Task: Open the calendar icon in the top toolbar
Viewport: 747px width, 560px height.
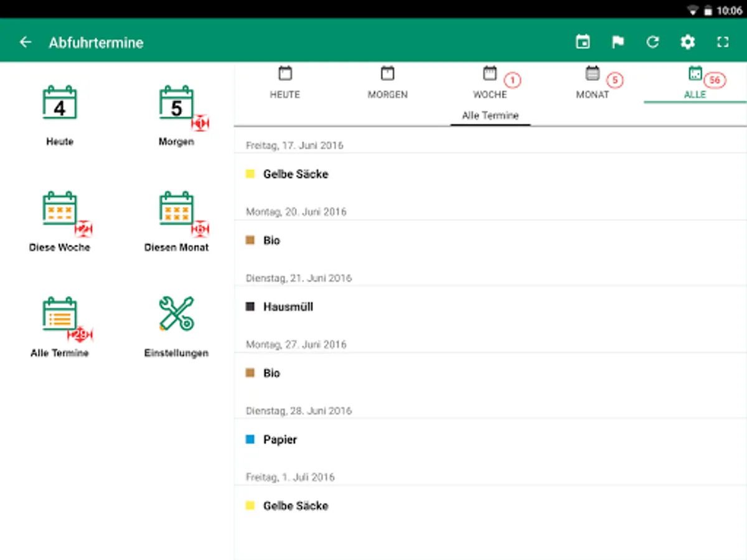Action: point(583,42)
